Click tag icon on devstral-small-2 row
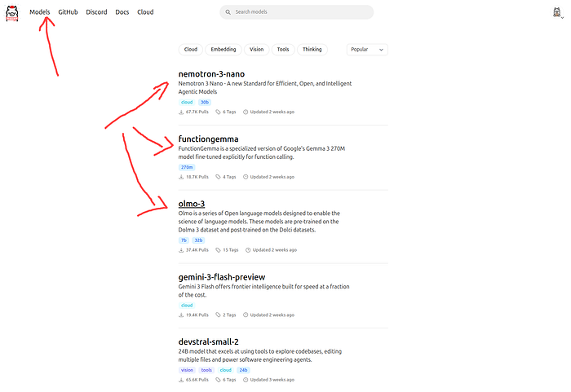Image resolution: width=571 pixels, height=392 pixels. click(218, 380)
